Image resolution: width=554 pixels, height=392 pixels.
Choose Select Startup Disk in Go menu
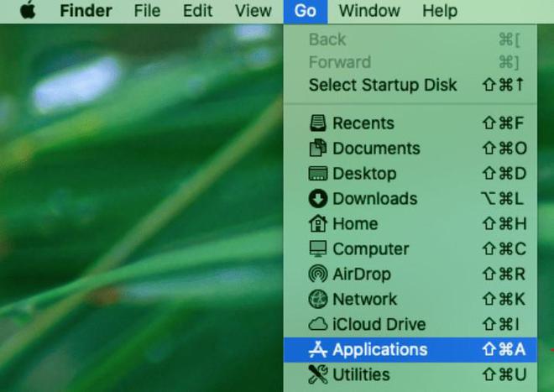point(410,85)
